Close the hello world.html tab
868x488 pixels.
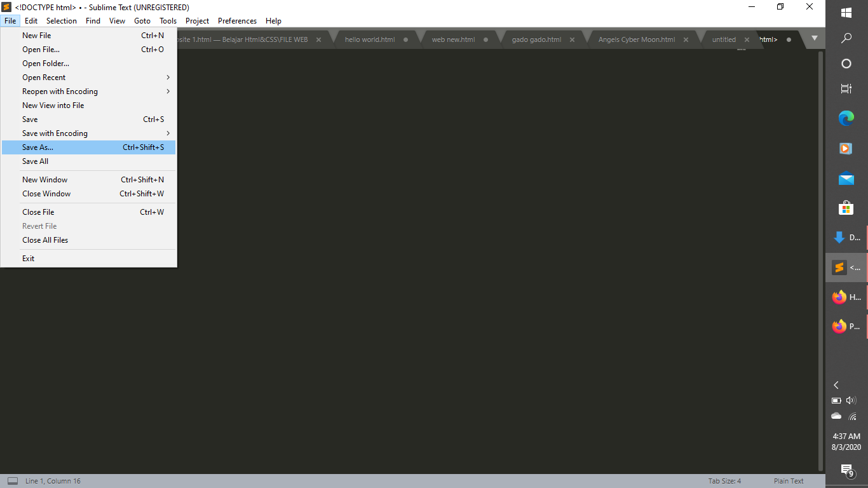405,39
